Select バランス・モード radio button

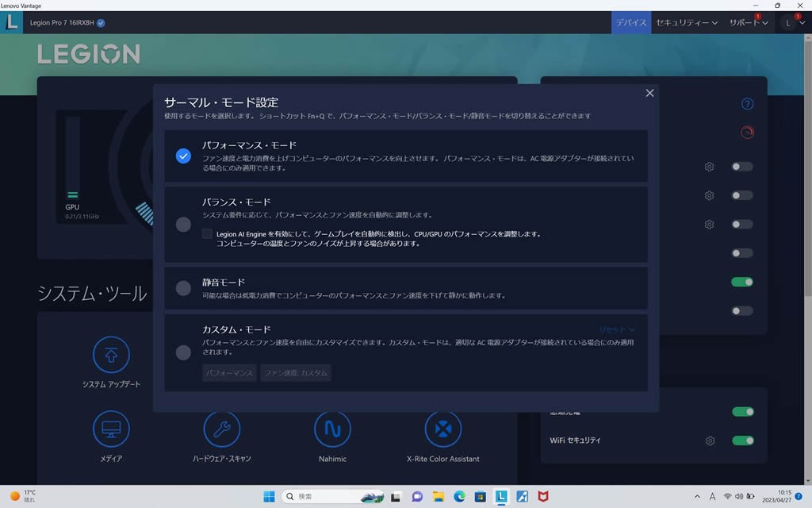coord(183,225)
